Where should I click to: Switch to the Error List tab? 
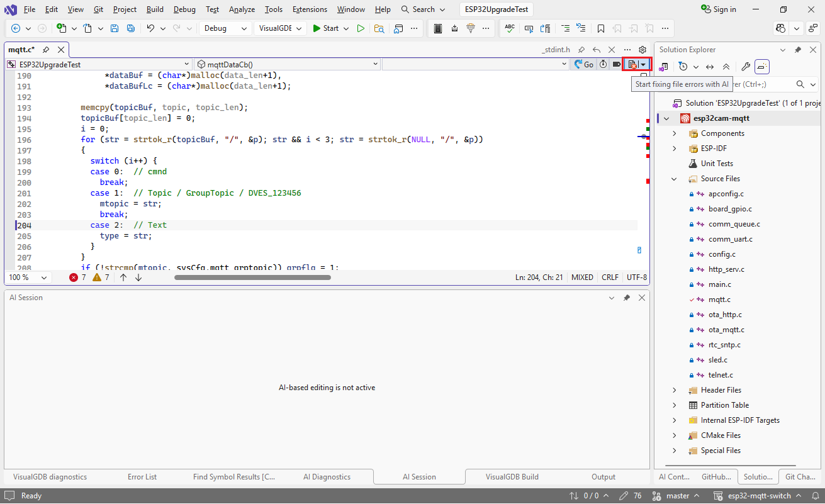142,477
